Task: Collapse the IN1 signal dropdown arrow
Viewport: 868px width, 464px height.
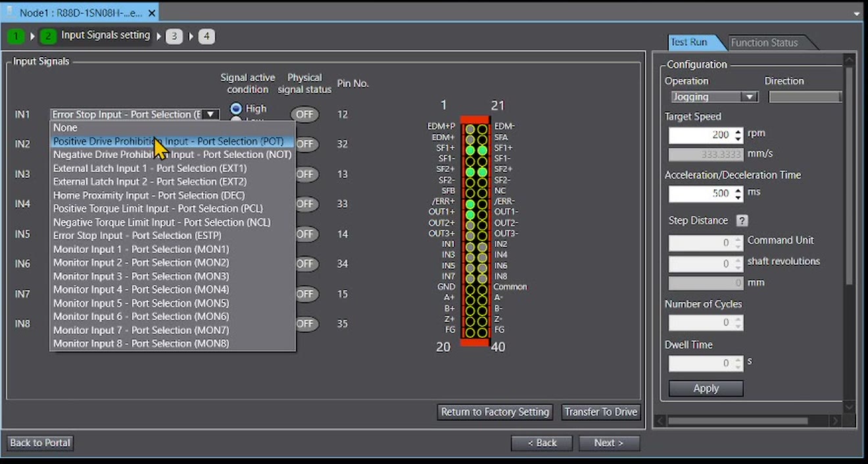Action: pos(210,114)
